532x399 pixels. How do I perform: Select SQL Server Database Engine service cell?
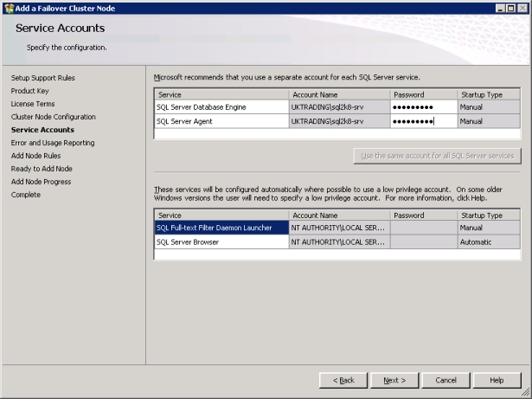[221, 107]
